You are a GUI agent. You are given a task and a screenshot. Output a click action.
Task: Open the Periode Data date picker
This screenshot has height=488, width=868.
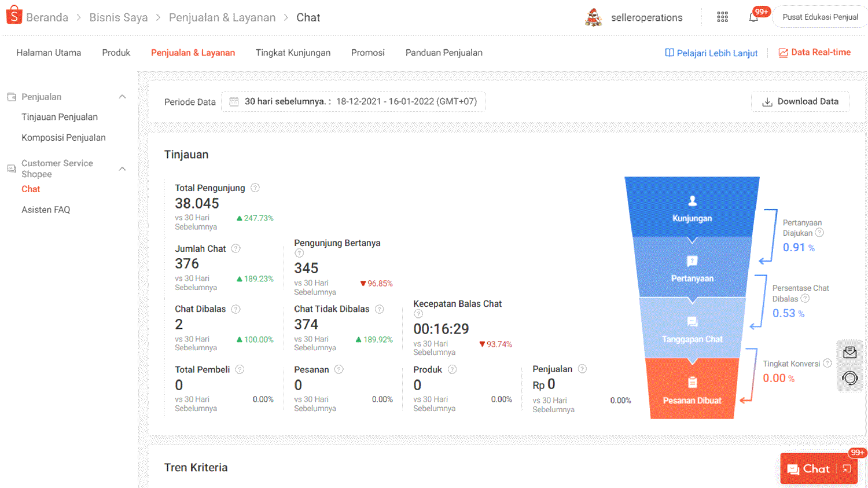click(353, 101)
